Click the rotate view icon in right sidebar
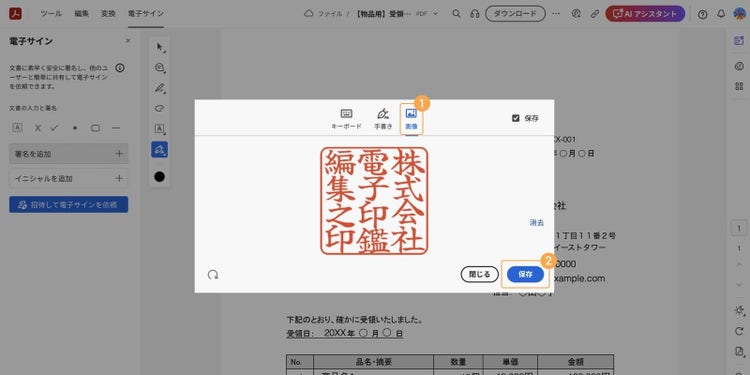Viewport: 750px width, 375px height. click(739, 331)
